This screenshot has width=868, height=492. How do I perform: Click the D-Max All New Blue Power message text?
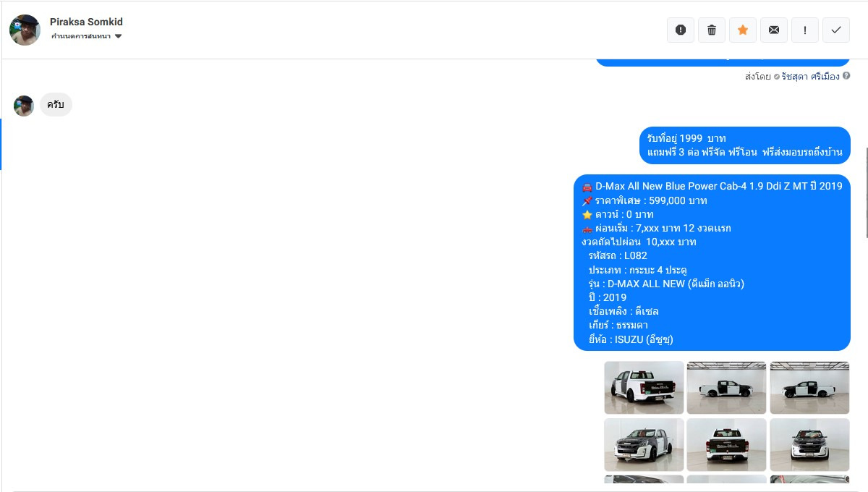(x=718, y=187)
